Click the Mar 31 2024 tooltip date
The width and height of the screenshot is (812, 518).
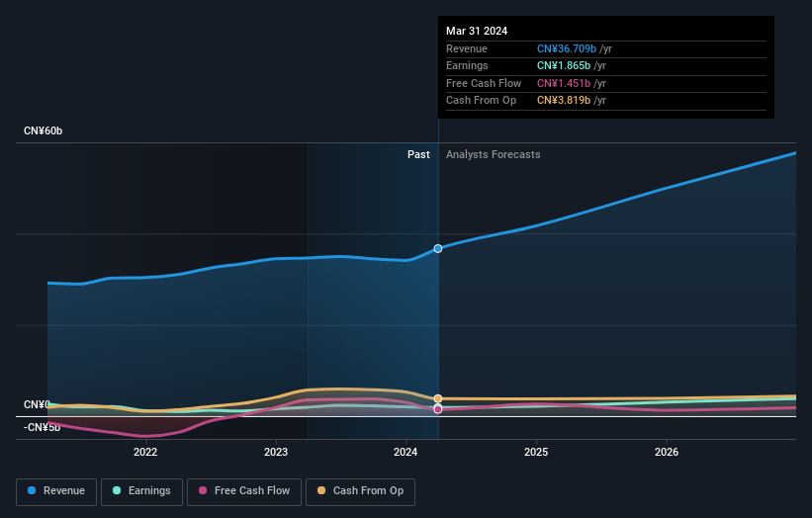click(x=477, y=31)
